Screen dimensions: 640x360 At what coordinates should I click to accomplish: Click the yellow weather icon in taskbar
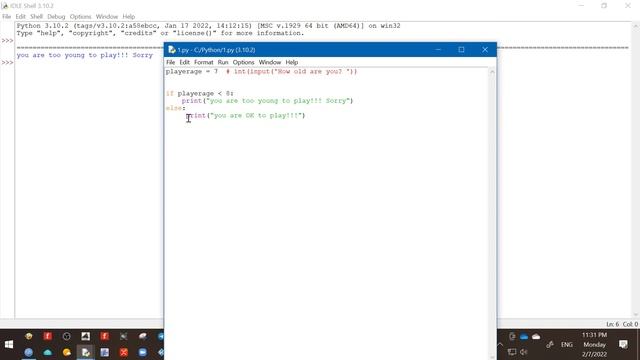tap(67, 352)
